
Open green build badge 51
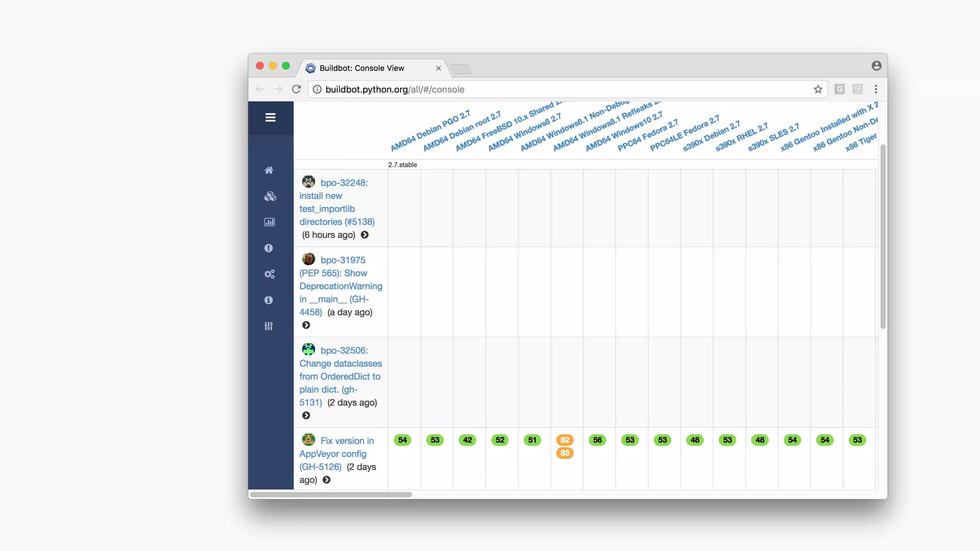tap(533, 440)
